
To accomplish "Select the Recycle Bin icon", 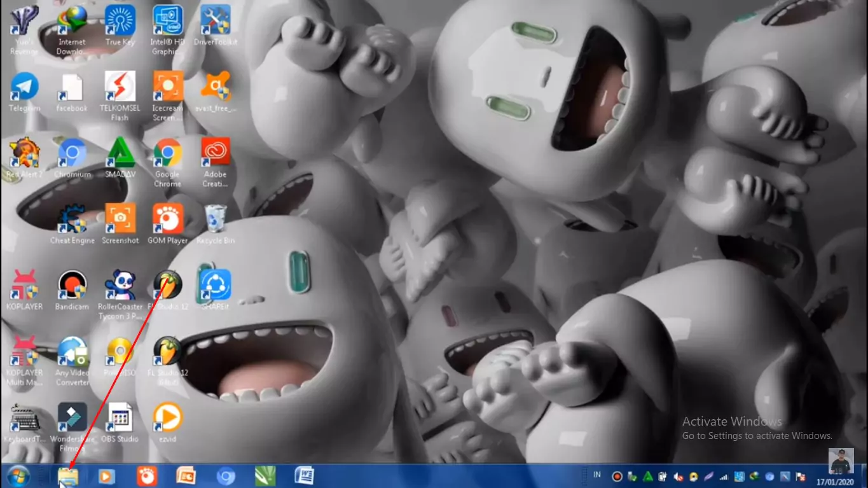I will pyautogui.click(x=216, y=225).
